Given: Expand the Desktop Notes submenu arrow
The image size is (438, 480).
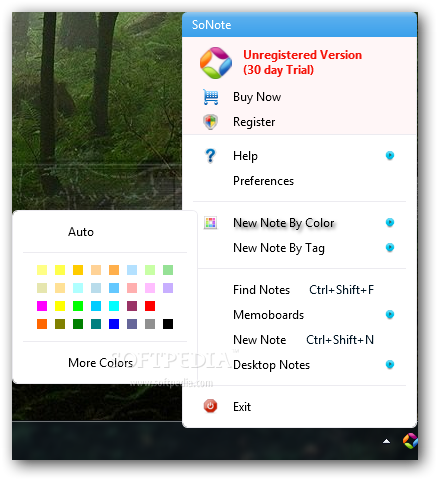Looking at the screenshot, I should [x=390, y=364].
